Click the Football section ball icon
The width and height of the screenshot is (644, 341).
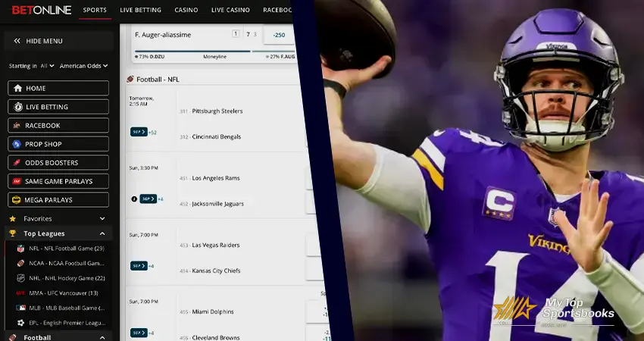(x=13, y=337)
